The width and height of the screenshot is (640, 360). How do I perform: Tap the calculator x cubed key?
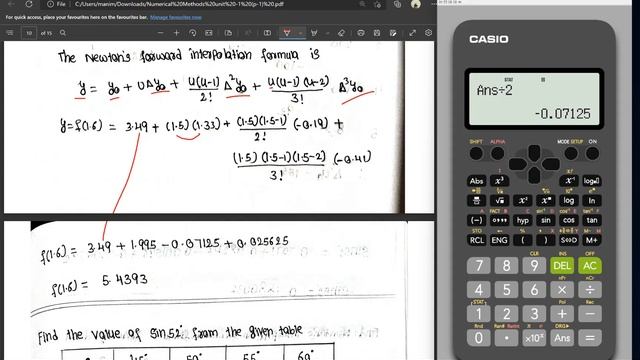point(499,181)
